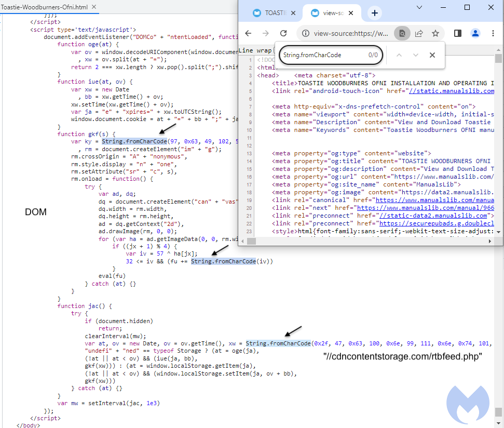Open a new Chrome tab

coord(374,13)
